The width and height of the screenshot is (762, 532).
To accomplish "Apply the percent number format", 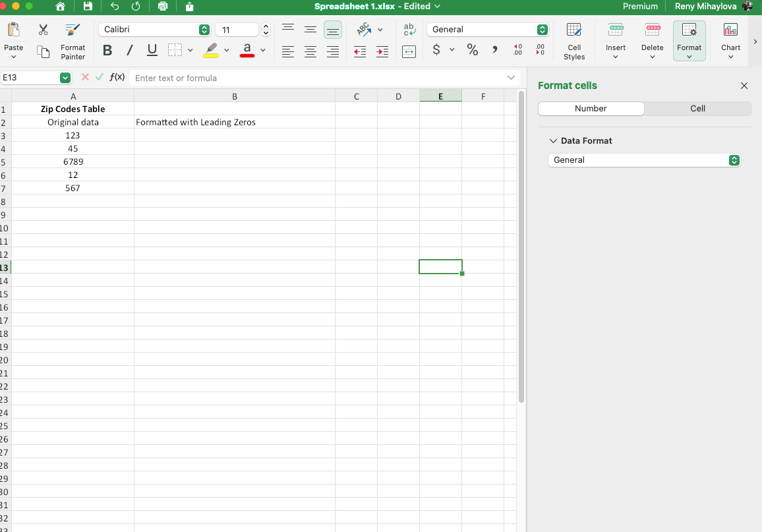I will pyautogui.click(x=472, y=49).
